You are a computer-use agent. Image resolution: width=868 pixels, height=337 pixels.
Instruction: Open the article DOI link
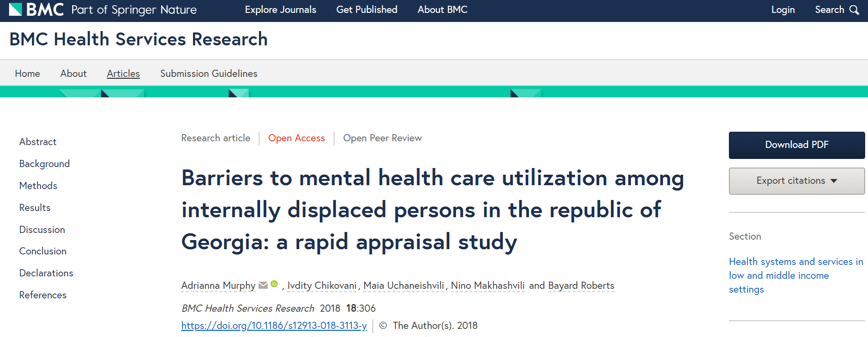click(274, 326)
